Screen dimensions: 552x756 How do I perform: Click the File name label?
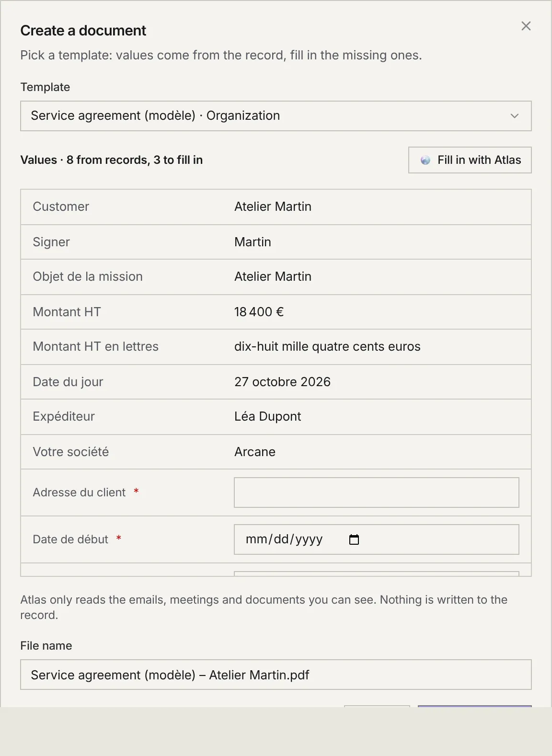46,646
